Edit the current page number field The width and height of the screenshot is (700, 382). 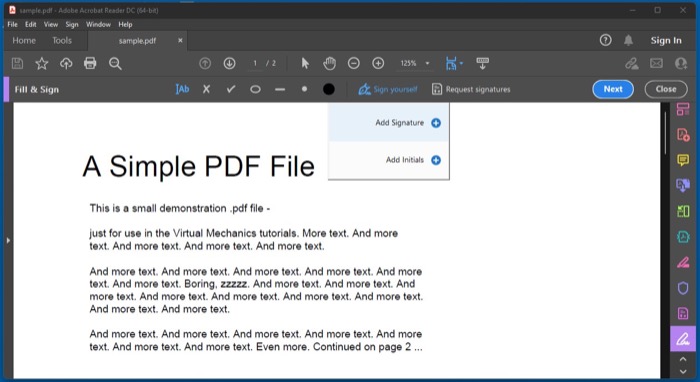(255, 63)
